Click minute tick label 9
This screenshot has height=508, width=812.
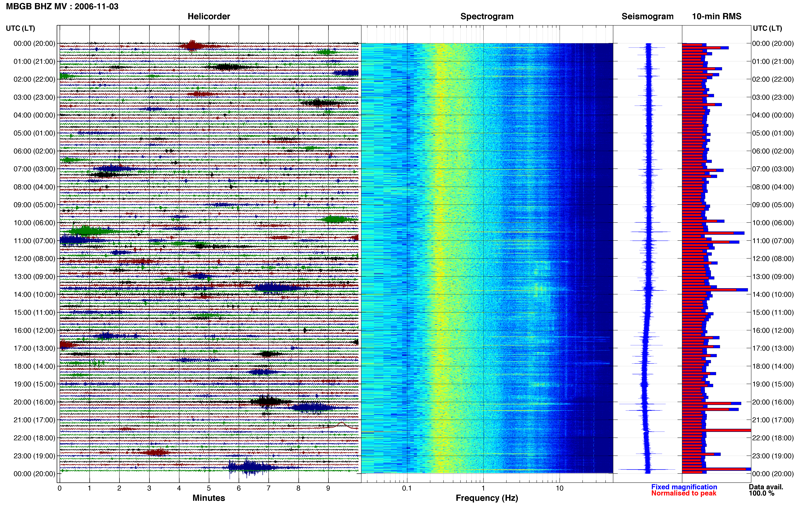tap(328, 488)
